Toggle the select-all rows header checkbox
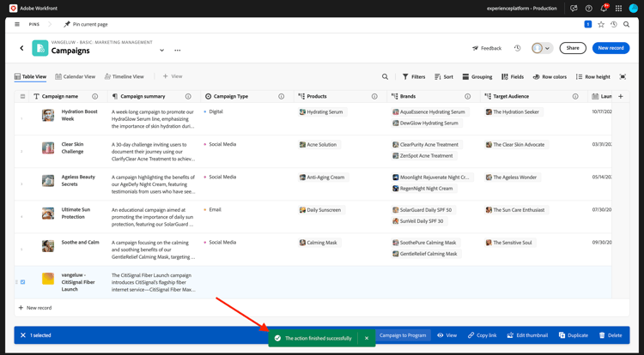Screen dimensions: 644x355 22,96
